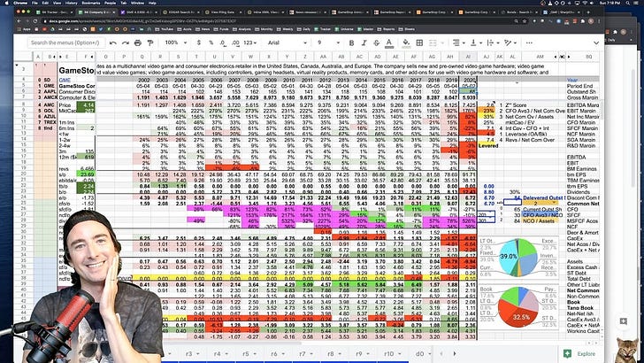
Task: Toggle strikethrough formatting
Action: [376, 42]
